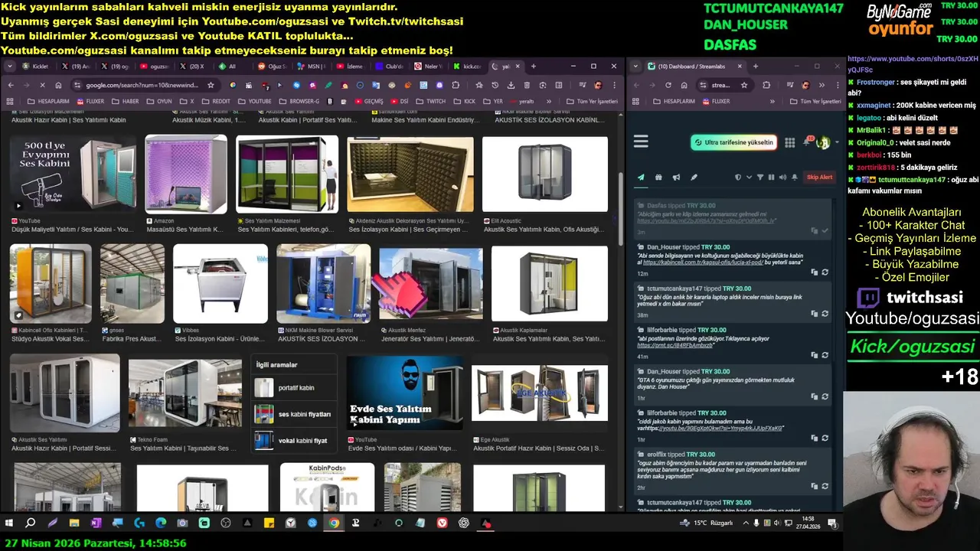Open the tab search dropdown in Google window
The height and width of the screenshot is (551, 980).
pyautogui.click(x=10, y=67)
